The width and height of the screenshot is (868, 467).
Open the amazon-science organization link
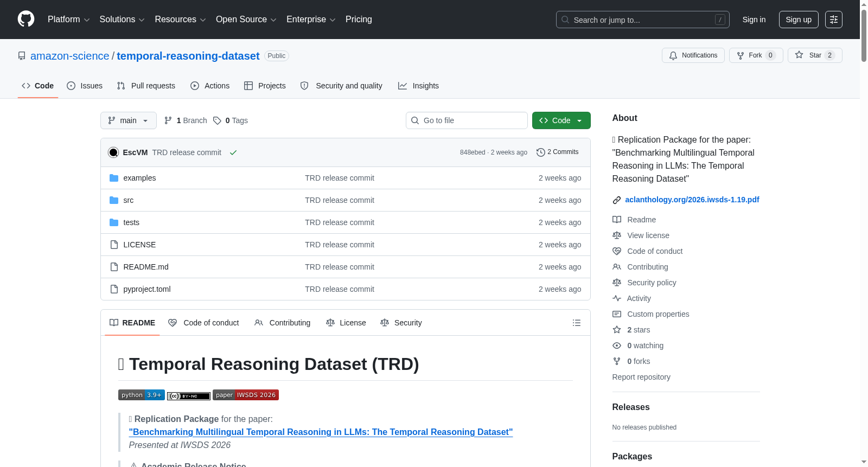coord(69,56)
